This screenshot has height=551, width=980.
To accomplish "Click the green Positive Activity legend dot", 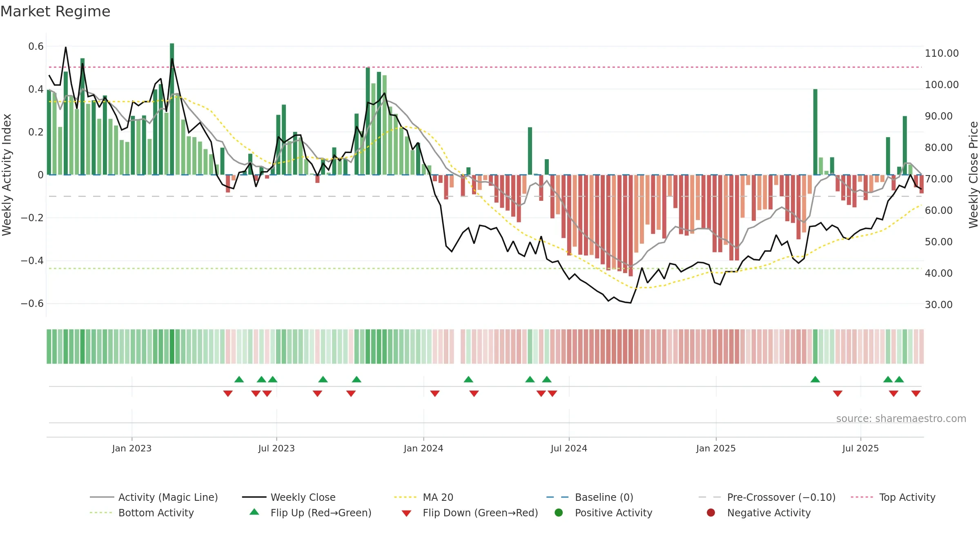I will (559, 512).
